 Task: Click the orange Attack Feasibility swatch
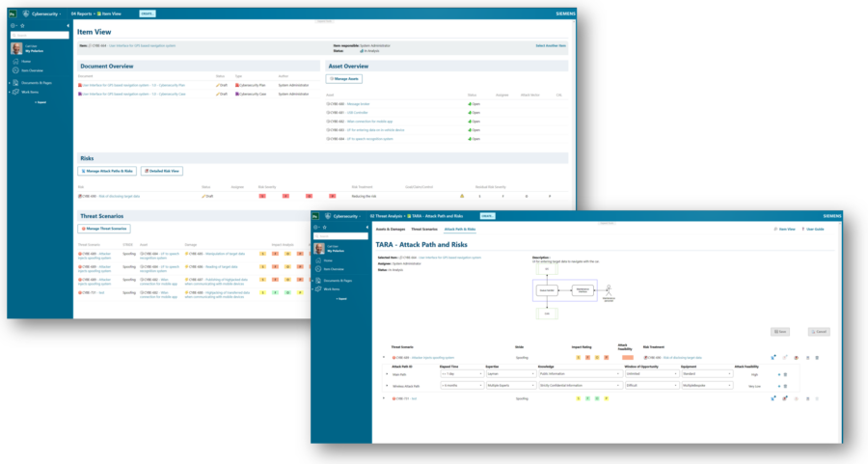pos(628,358)
